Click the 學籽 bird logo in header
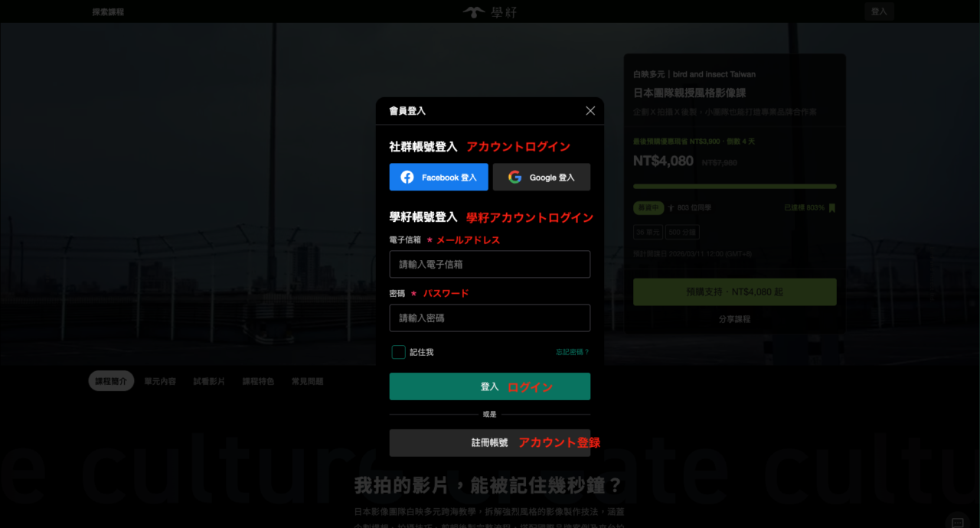The height and width of the screenshot is (528, 980). 475,11
